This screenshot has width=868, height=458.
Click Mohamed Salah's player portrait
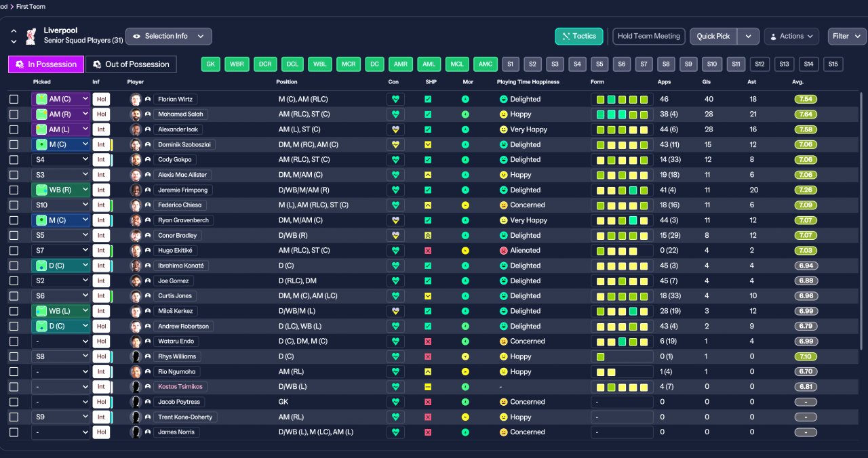pyautogui.click(x=136, y=114)
